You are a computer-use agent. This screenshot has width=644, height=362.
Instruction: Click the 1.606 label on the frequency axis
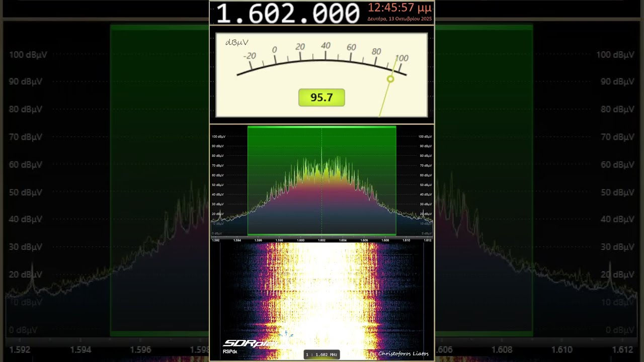[x=364, y=240]
